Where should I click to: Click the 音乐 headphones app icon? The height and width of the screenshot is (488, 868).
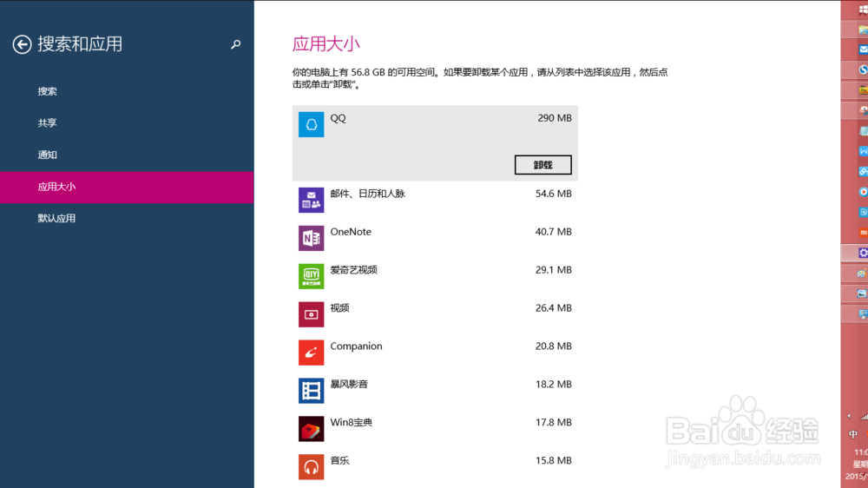(311, 467)
